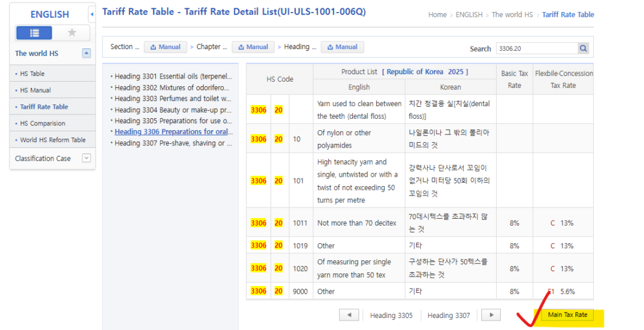Go to previous heading arrow
Image resolution: width=644 pixels, height=330 pixels.
point(349,315)
